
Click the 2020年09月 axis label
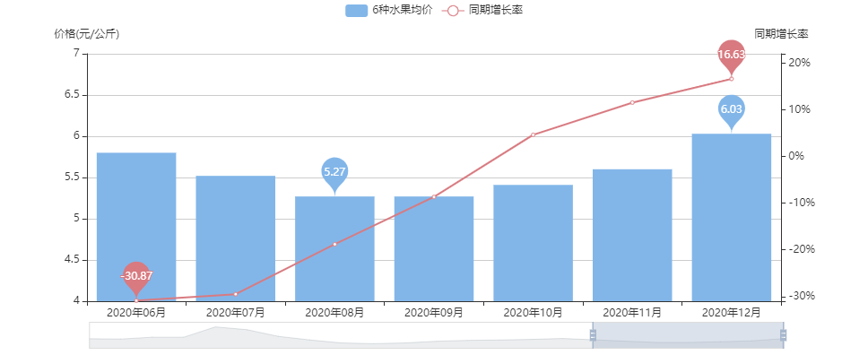click(x=433, y=313)
